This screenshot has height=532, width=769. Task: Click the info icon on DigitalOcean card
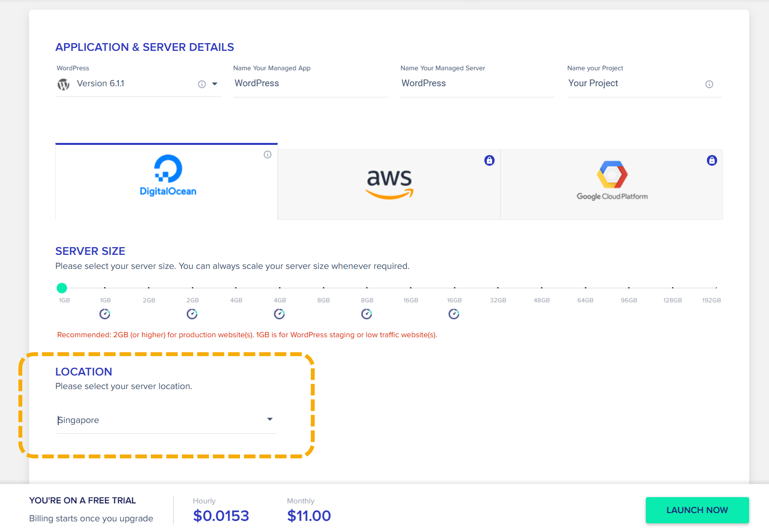(x=268, y=155)
